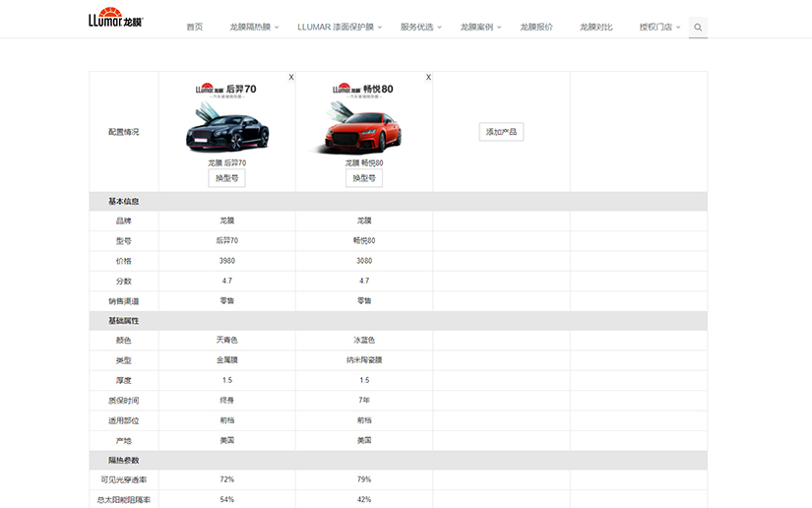Expand the 授权门店 dropdown arrow
Image resolution: width=812 pixels, height=508 pixels.
click(x=678, y=28)
